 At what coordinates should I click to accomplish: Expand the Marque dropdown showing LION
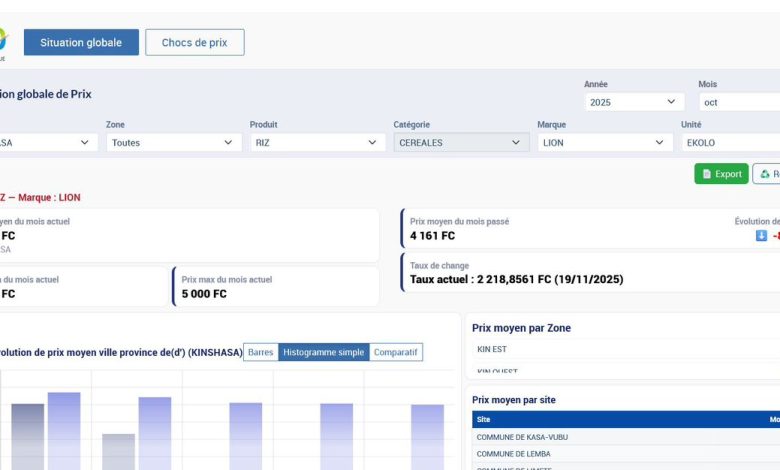click(x=605, y=143)
